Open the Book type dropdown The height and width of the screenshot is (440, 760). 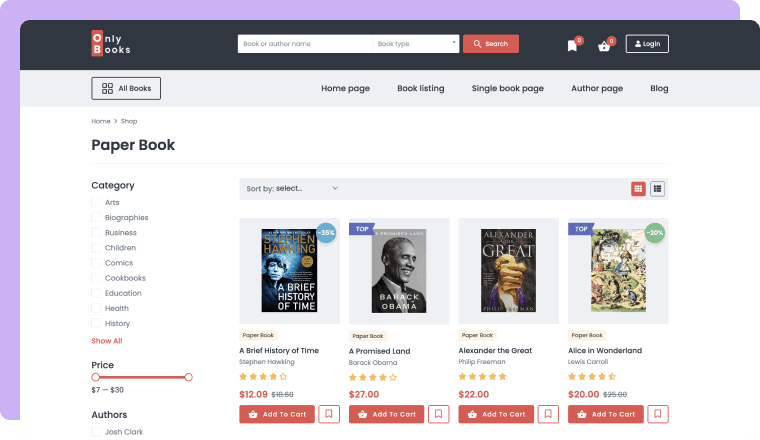coord(416,44)
